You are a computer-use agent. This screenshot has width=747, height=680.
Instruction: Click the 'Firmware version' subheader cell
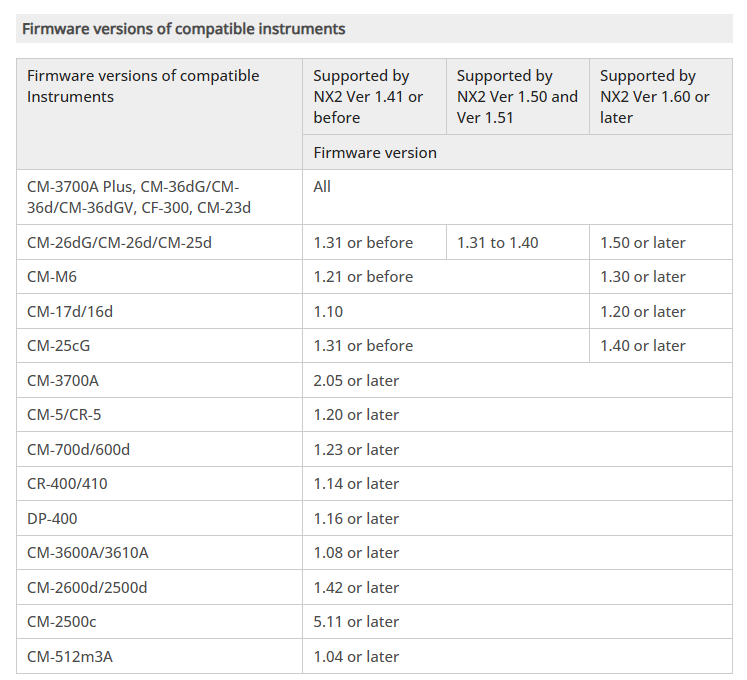[375, 153]
